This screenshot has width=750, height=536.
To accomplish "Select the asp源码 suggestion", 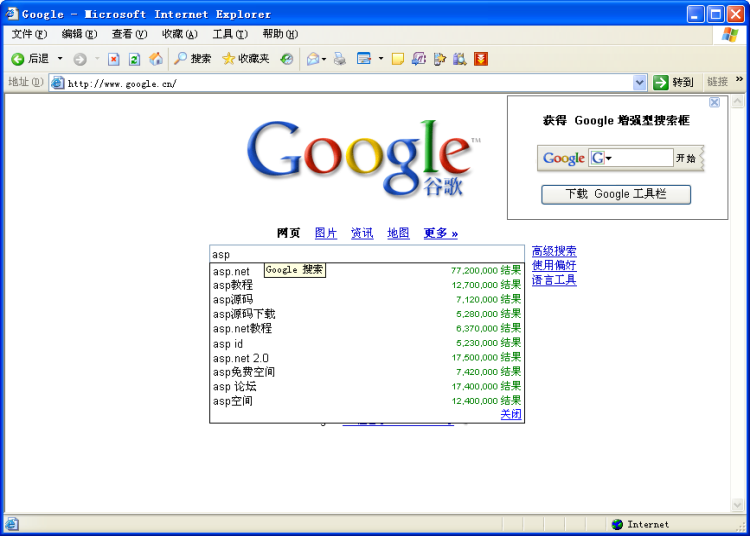I will tap(367, 299).
